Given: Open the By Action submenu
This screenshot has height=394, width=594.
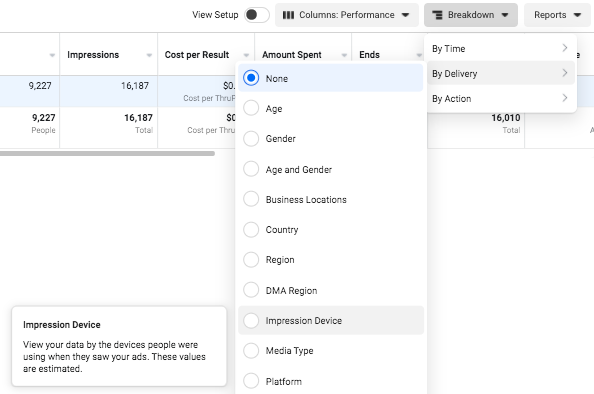Looking at the screenshot, I should (500, 98).
